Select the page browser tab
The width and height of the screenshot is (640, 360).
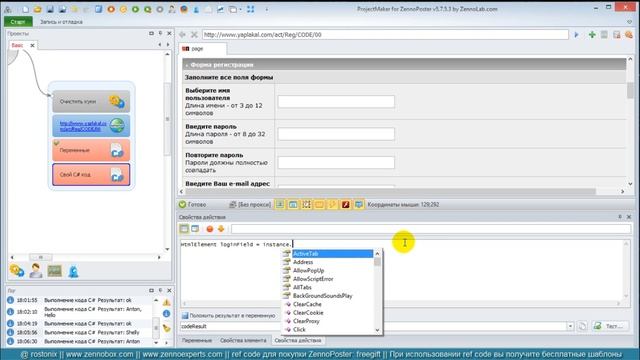[202, 49]
